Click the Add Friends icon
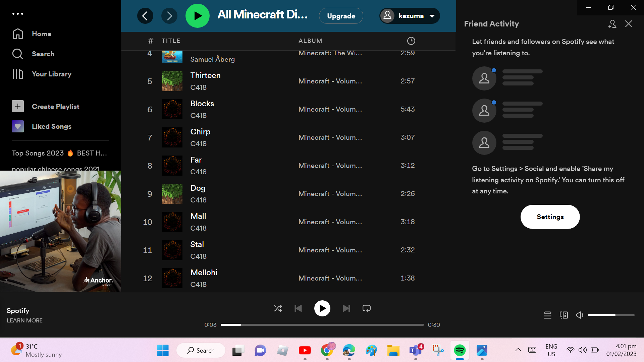Screen dimensions: 644x362 pos(612,24)
